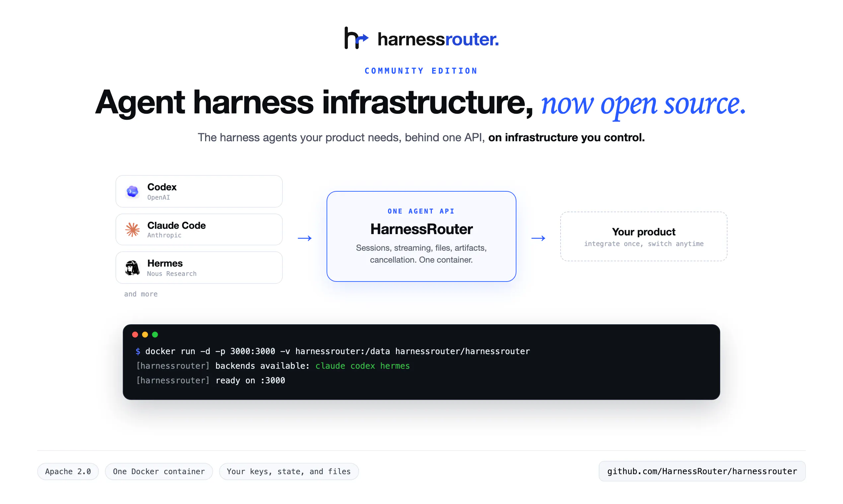The height and width of the screenshot is (504, 843).
Task: Click the harnessrouter wordmark text
Action: [x=438, y=39]
